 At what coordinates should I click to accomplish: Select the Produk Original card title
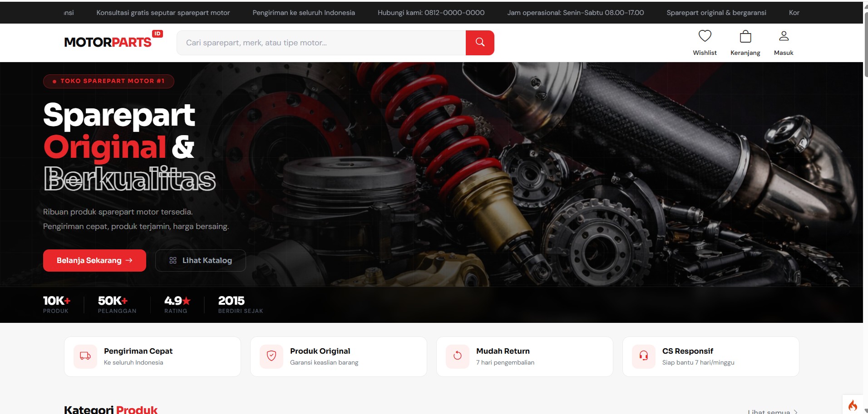point(320,351)
